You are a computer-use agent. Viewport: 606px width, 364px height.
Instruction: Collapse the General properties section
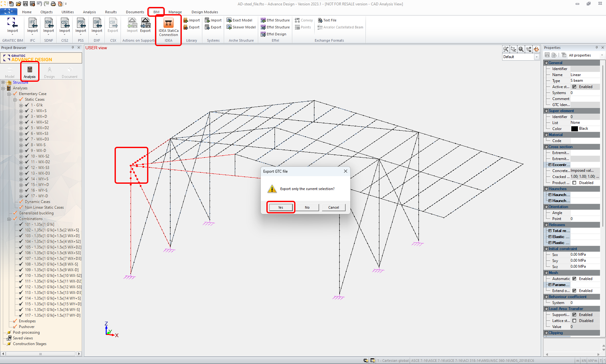546,63
